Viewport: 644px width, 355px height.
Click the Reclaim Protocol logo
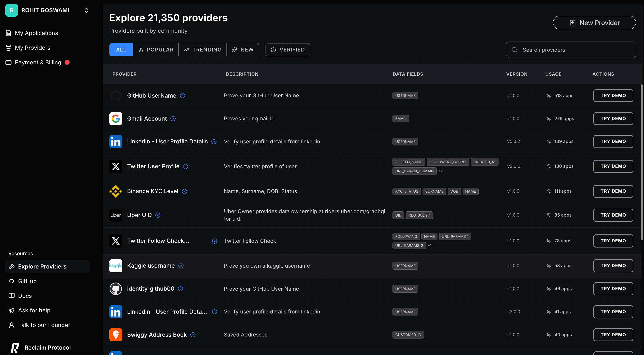[x=14, y=348]
